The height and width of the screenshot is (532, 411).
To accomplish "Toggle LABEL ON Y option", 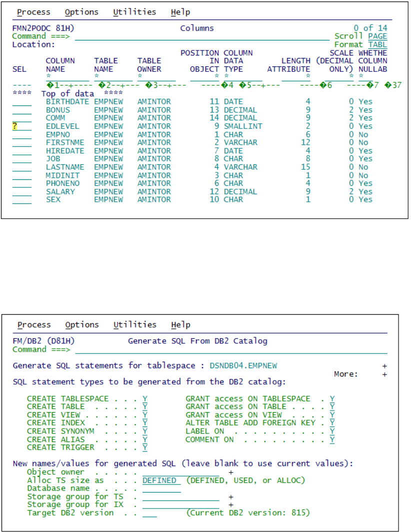I will [x=332, y=431].
